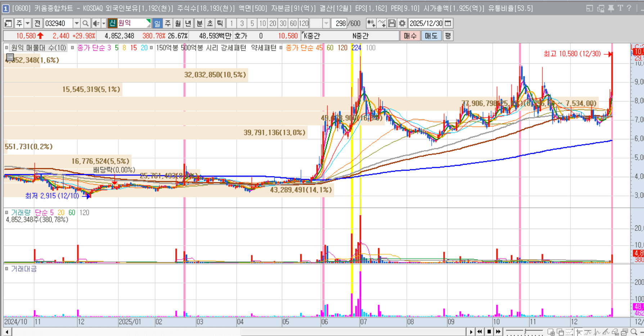Toggle the 거래량 volume indicator marker

coord(6,212)
